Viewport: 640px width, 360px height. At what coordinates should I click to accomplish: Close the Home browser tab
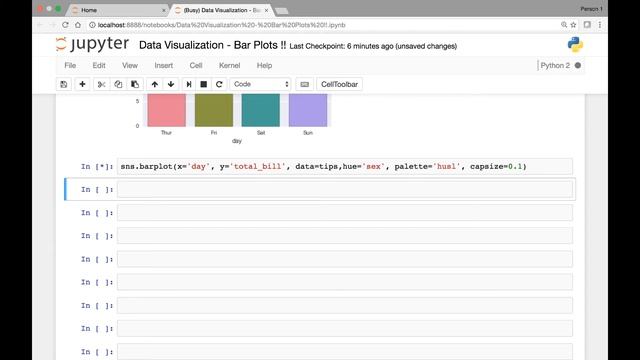pos(164,10)
